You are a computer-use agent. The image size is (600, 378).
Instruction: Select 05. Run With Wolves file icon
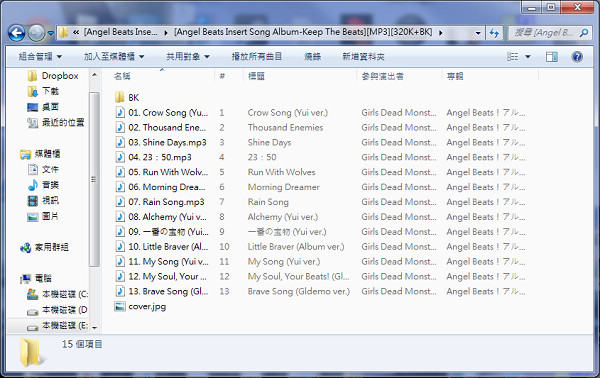(x=120, y=172)
